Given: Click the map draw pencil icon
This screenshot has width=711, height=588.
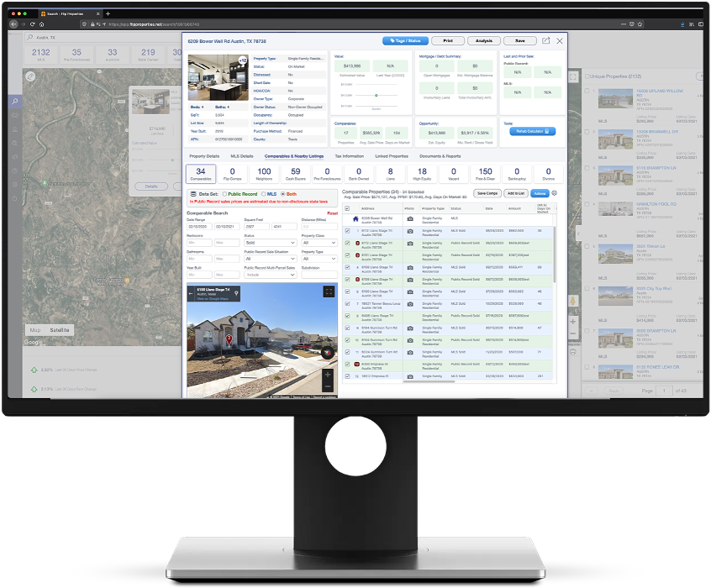Looking at the screenshot, I should (x=30, y=76).
